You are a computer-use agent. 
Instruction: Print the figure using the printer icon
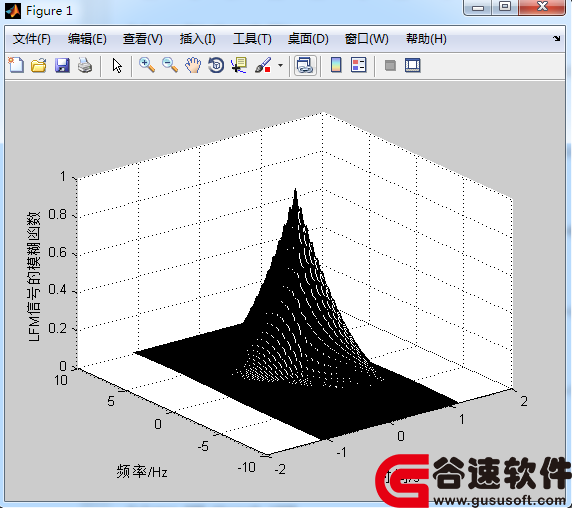click(x=85, y=66)
